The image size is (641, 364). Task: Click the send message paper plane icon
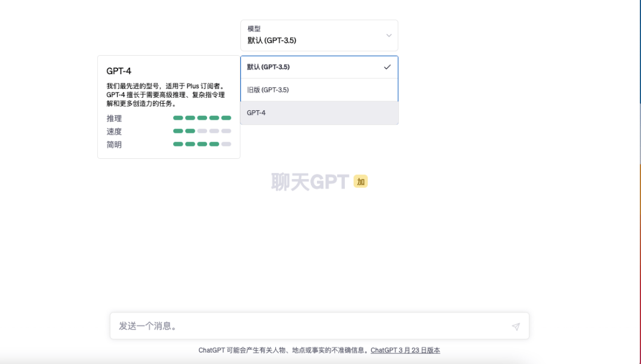point(516,325)
